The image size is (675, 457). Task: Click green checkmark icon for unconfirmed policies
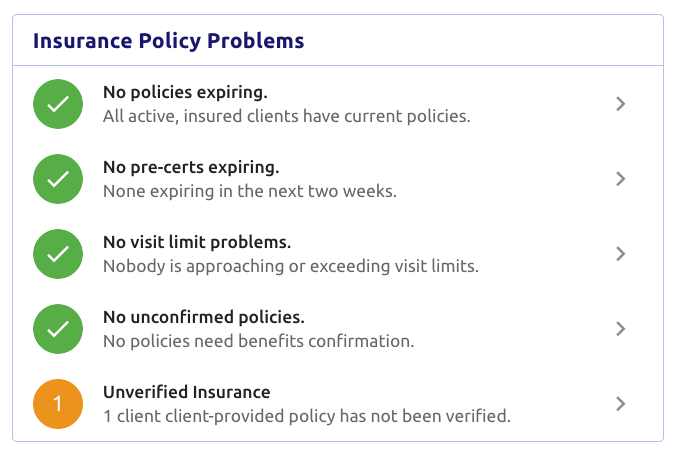58,329
